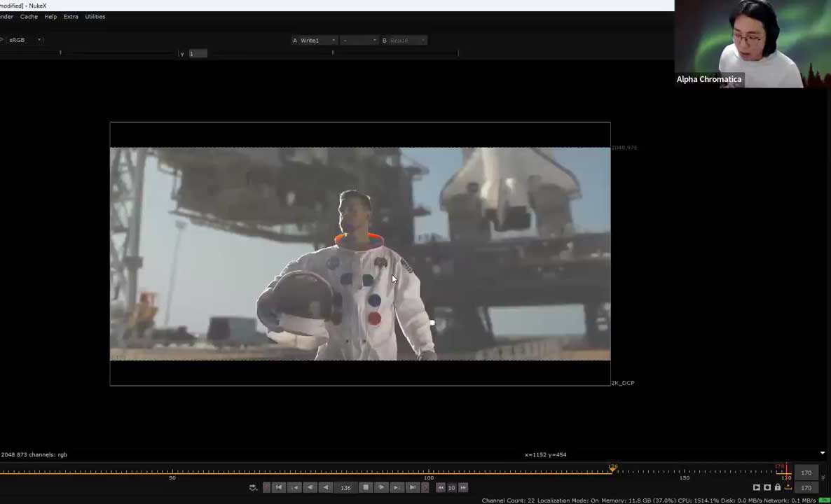The image size is (831, 504).
Task: Click the frame increment decrease arrows icon
Action: [x=441, y=488]
